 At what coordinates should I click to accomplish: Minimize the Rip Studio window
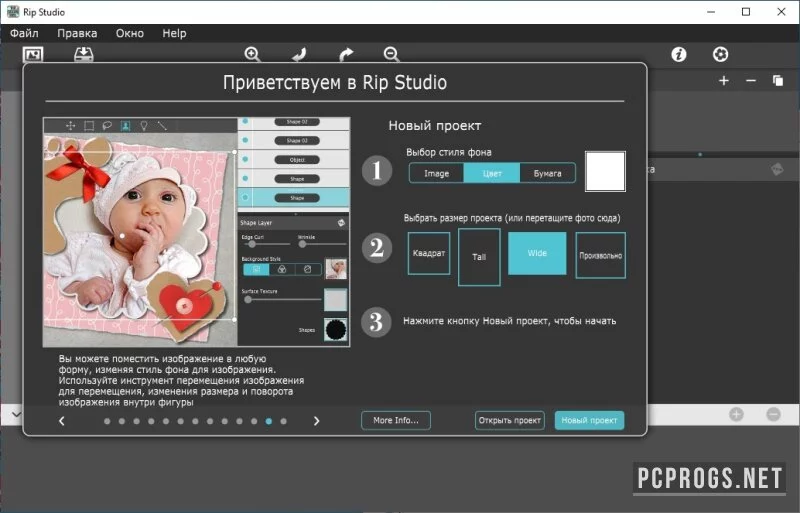pyautogui.click(x=711, y=12)
